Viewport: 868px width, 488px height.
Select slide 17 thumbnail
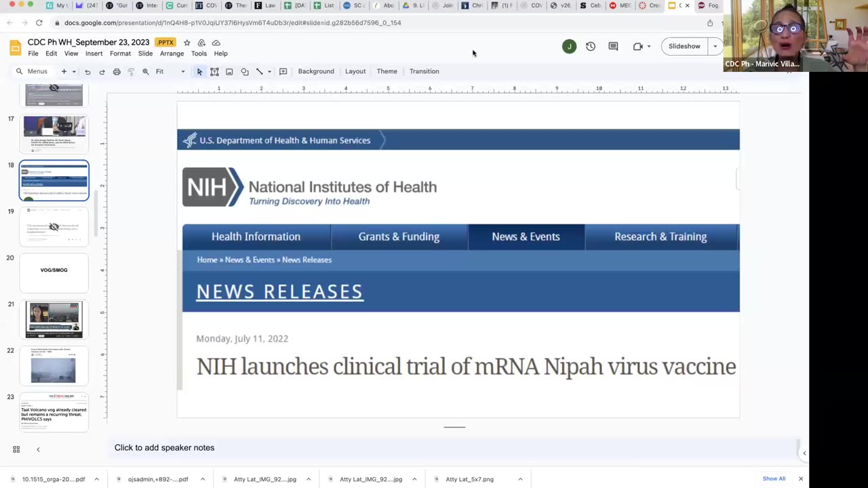pos(54,134)
